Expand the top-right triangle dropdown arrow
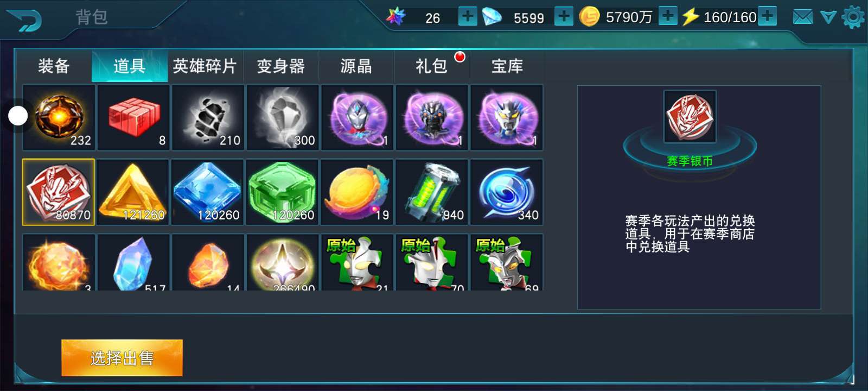Viewport: 868px width, 391px height. [x=828, y=17]
